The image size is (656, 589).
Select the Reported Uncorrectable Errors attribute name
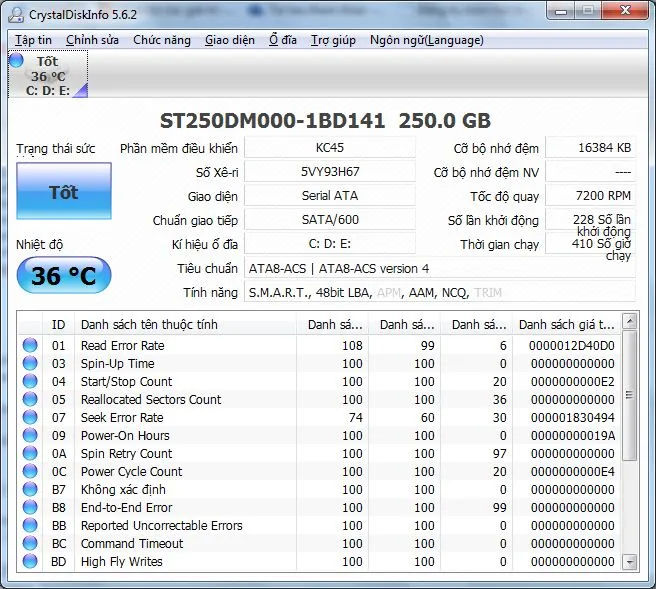(161, 525)
